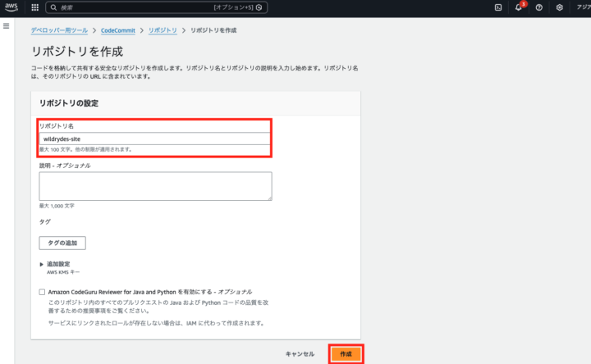Open the notifications bell
The width and height of the screenshot is (591, 364).
pyautogui.click(x=518, y=7)
